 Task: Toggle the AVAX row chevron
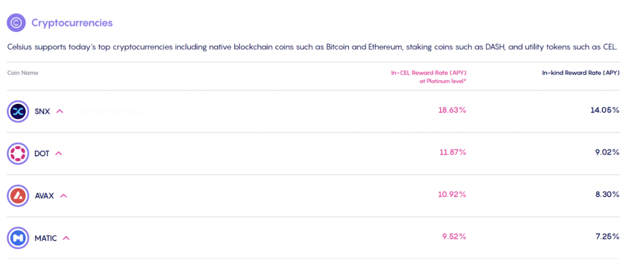(64, 195)
